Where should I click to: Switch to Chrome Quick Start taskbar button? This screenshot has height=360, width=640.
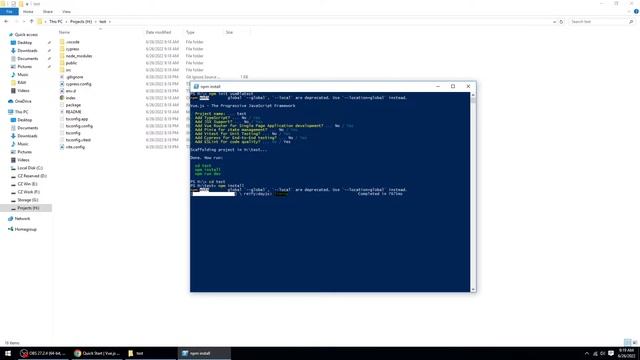point(97,353)
